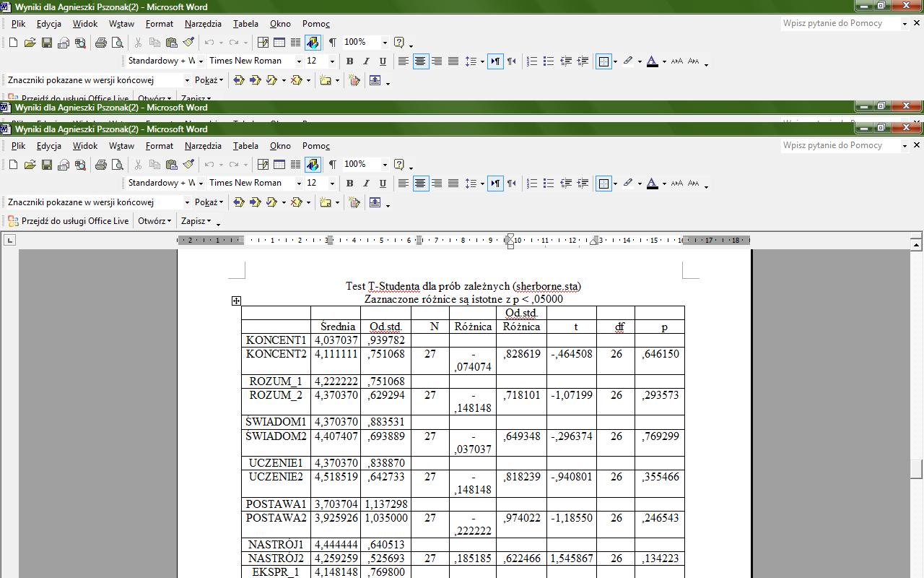
Task: Toggle Italic in front Word window
Action: tap(366, 184)
